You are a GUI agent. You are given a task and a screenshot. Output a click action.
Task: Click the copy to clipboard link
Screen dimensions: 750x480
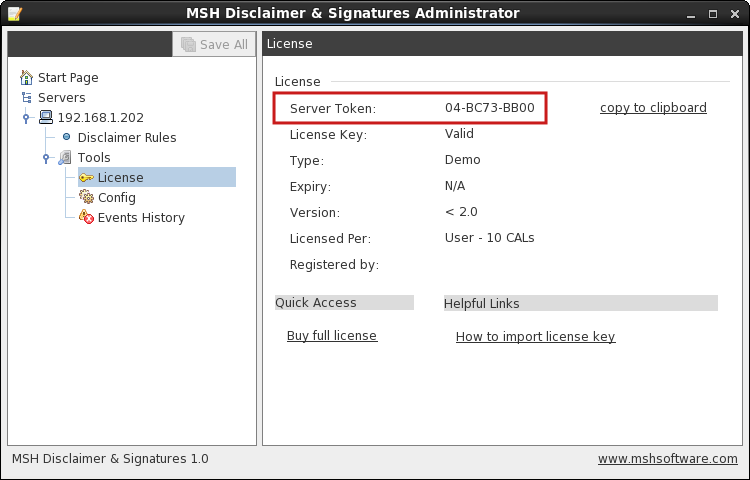point(653,108)
